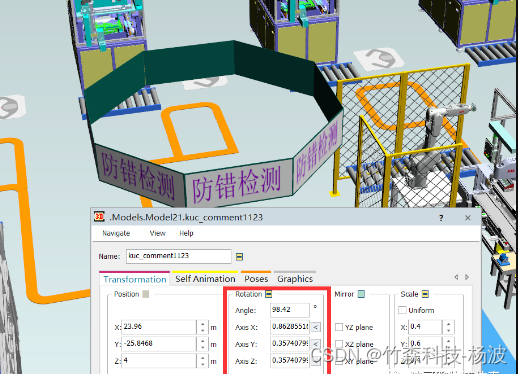This screenshot has width=523, height=374.
Task: Click the rotation Angle field 98.42
Action: (x=290, y=310)
